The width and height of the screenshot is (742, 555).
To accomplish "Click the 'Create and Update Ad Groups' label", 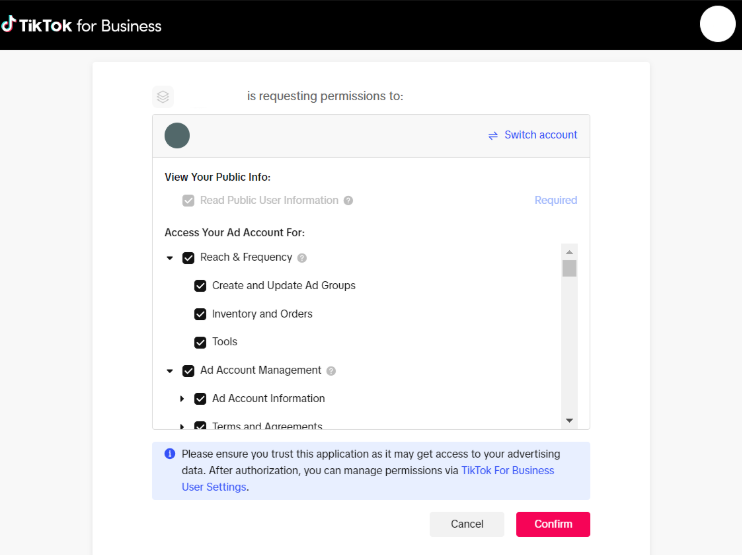I will pos(284,286).
